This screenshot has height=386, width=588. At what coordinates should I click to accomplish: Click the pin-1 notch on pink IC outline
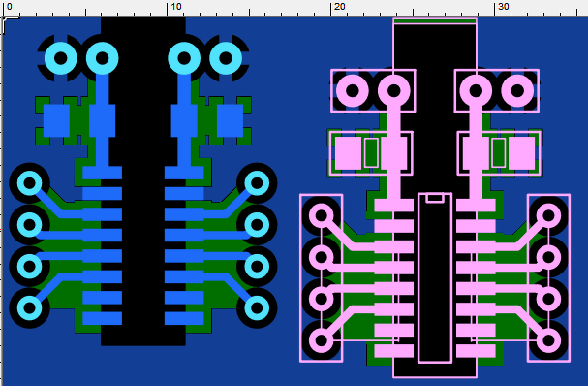click(x=435, y=198)
